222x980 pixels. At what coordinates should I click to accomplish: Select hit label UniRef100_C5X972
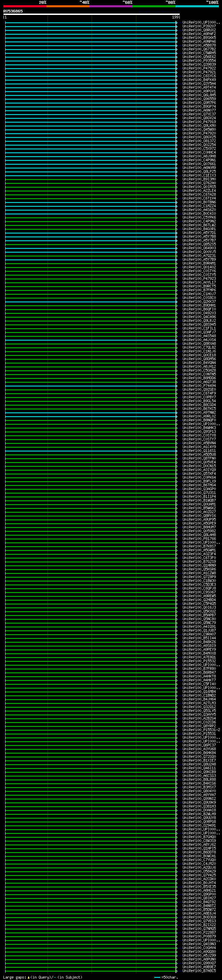[x=199, y=149]
